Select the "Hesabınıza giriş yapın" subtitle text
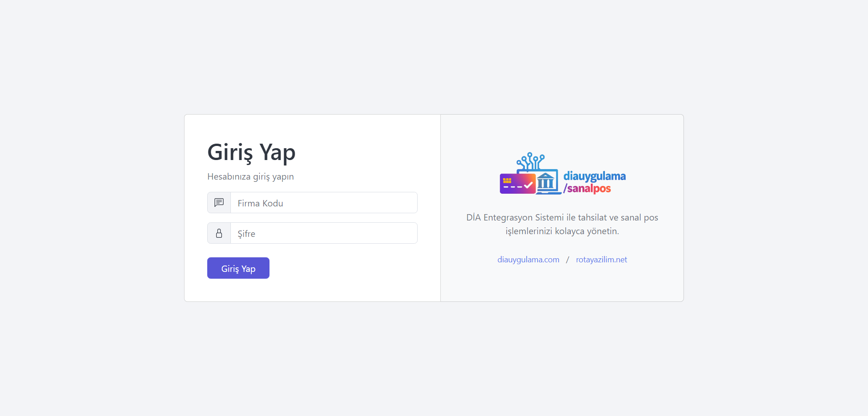 click(250, 176)
